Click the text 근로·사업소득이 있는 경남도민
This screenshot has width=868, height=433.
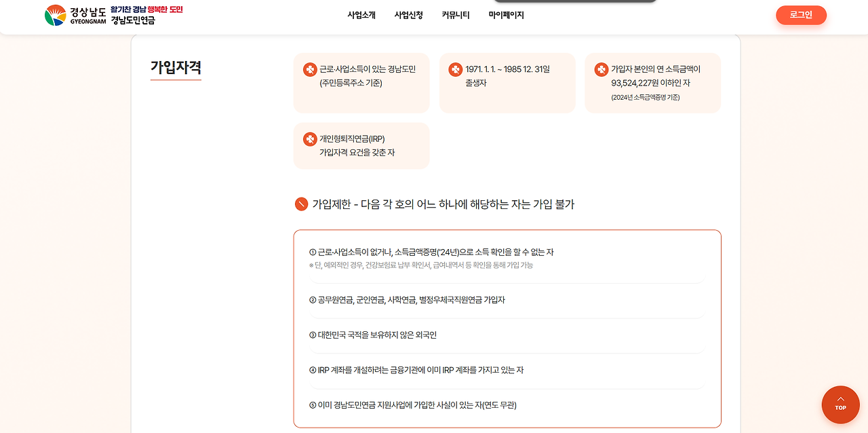pos(368,69)
